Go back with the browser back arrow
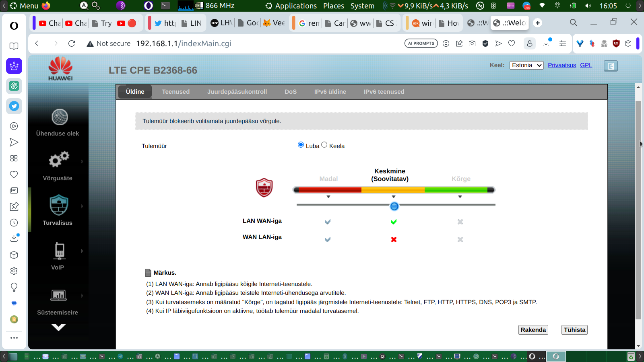This screenshot has width=644, height=362. pos(37,43)
